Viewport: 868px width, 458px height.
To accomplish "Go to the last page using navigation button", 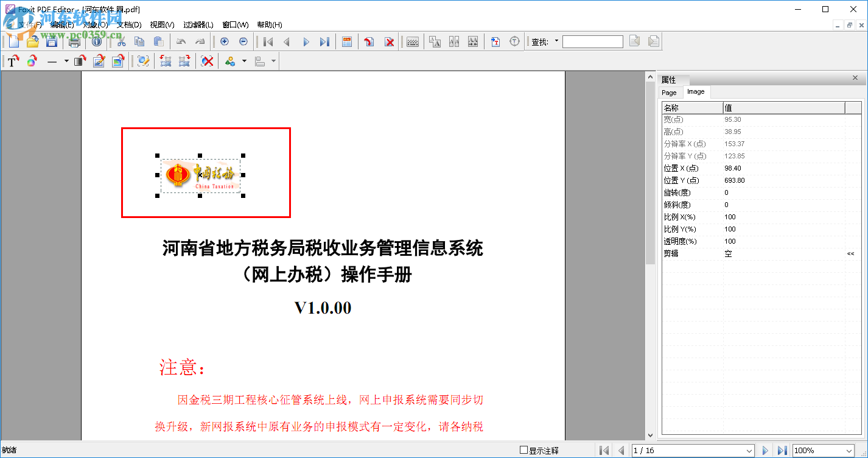I will tap(783, 449).
